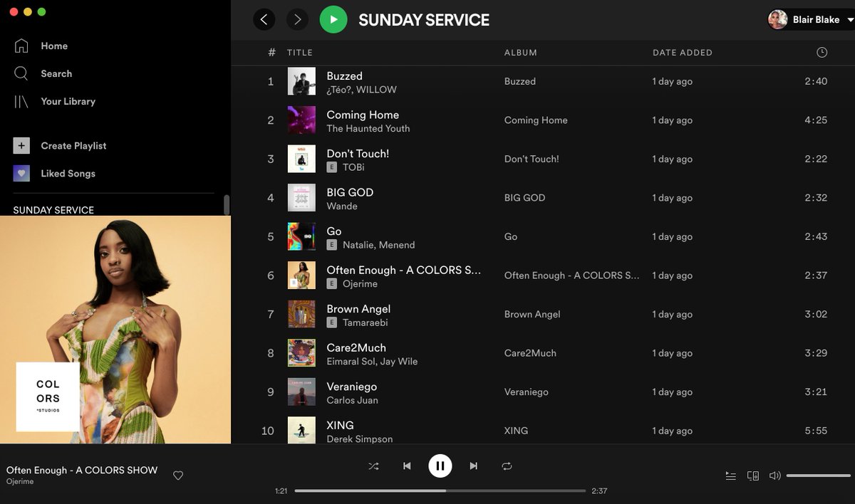Click track number 5 for Go
Screen dimensions: 855x504
click(x=271, y=237)
